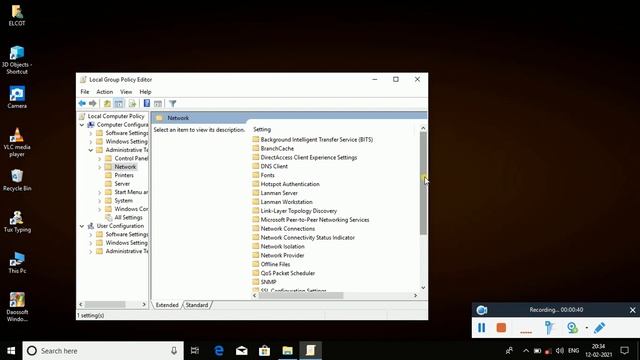Select Tux Typing desktop icon

tap(17, 222)
